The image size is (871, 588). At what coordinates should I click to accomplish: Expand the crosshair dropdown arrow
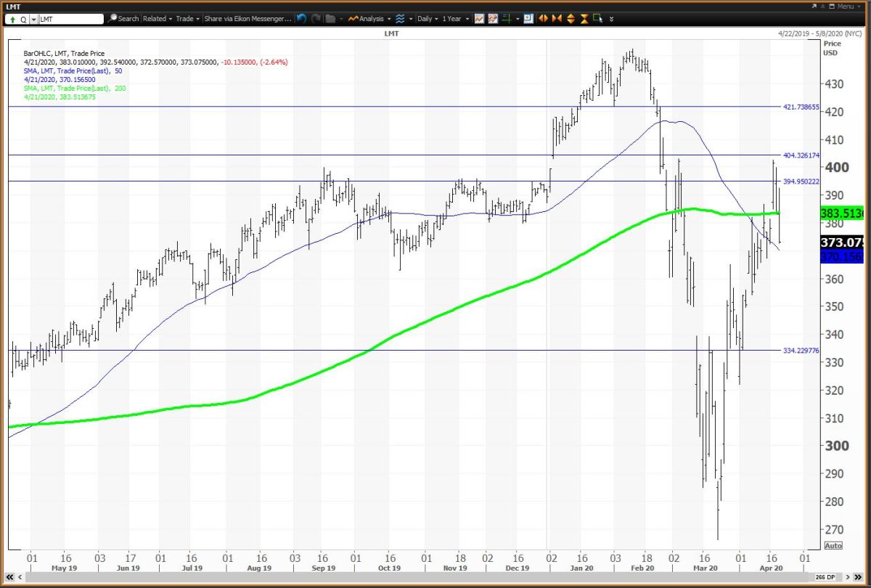click(x=518, y=19)
